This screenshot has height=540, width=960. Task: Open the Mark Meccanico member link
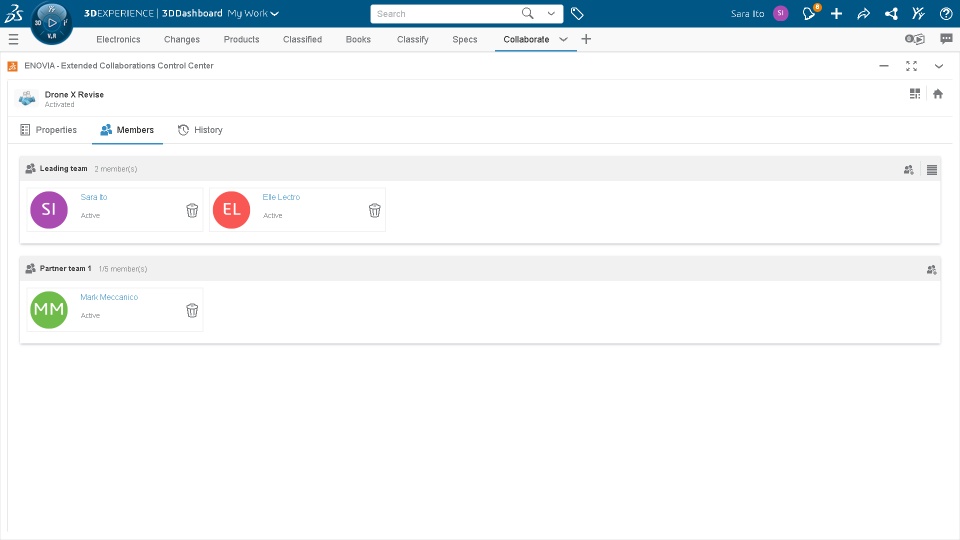pyautogui.click(x=109, y=297)
